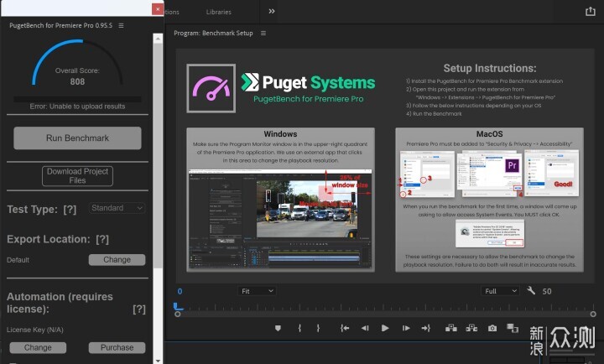Screen dimensions: 604x364
Task: Click the Run Benchmark button
Action: tap(77, 138)
